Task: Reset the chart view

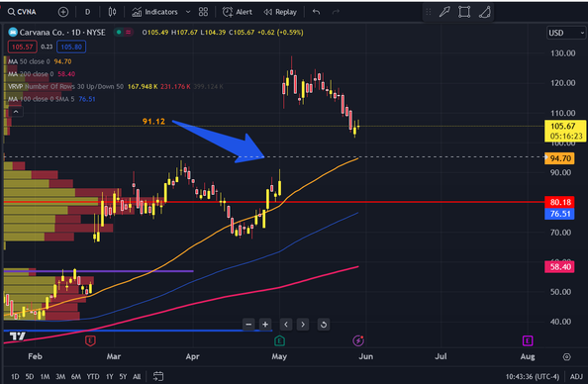Action: [324, 325]
